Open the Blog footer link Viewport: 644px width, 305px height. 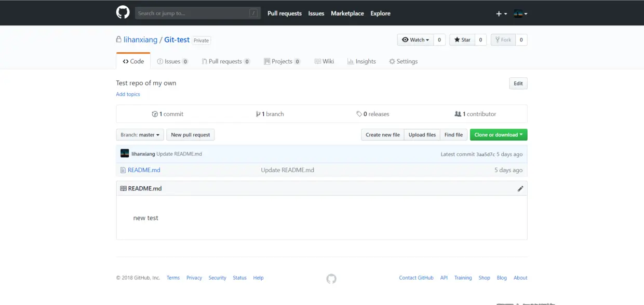502,278
